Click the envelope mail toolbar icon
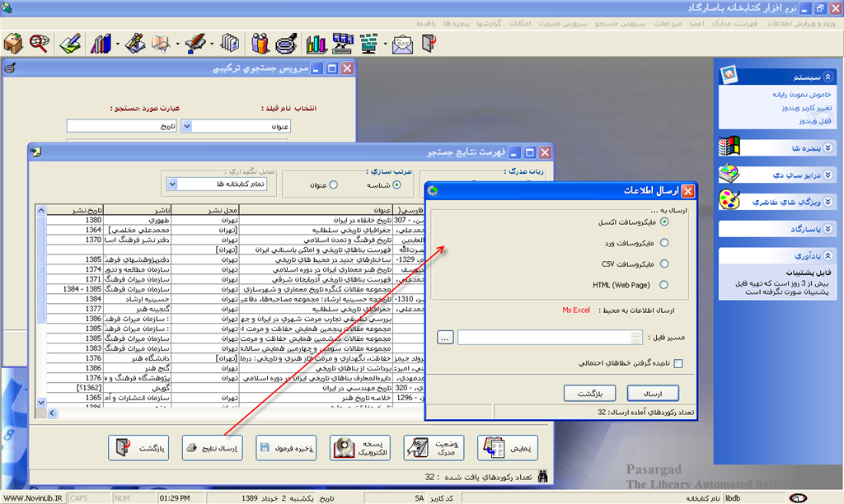Image resolution: width=844 pixels, height=504 pixels. pos(401,43)
